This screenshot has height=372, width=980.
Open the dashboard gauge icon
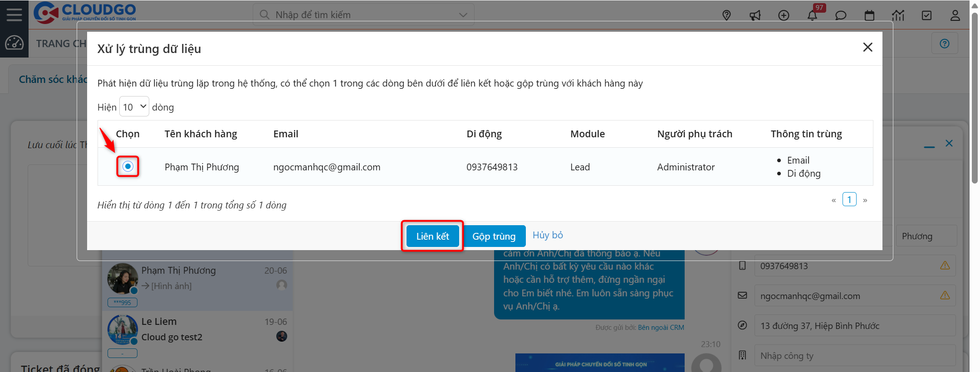(14, 43)
